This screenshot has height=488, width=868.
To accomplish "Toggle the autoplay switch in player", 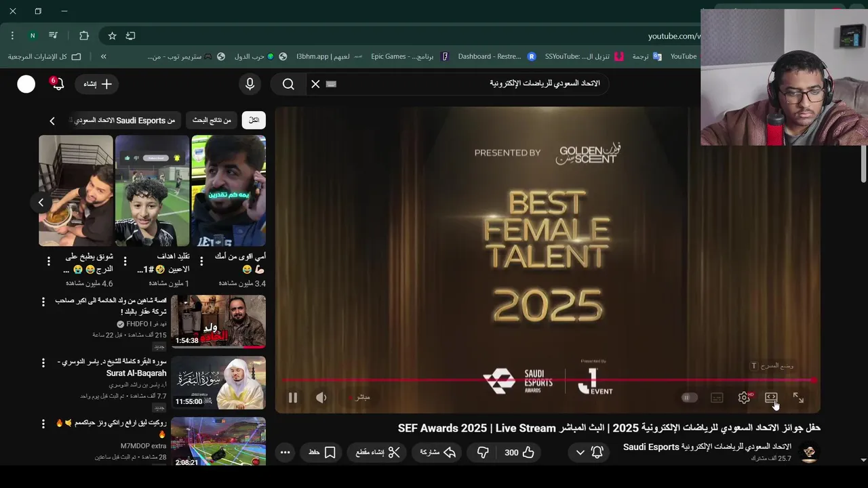I will (689, 398).
